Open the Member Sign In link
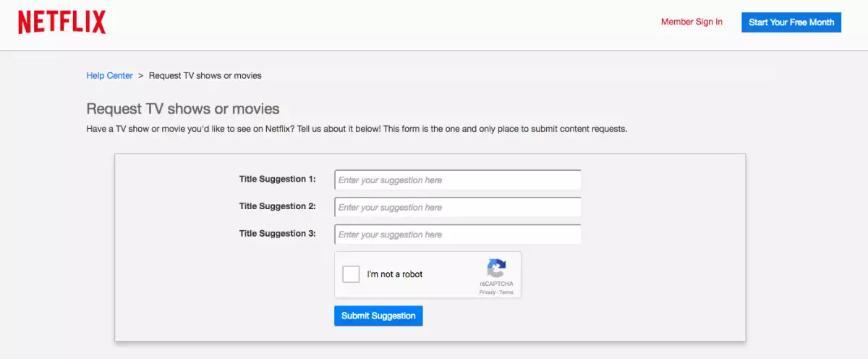This screenshot has width=868, height=359. [692, 22]
